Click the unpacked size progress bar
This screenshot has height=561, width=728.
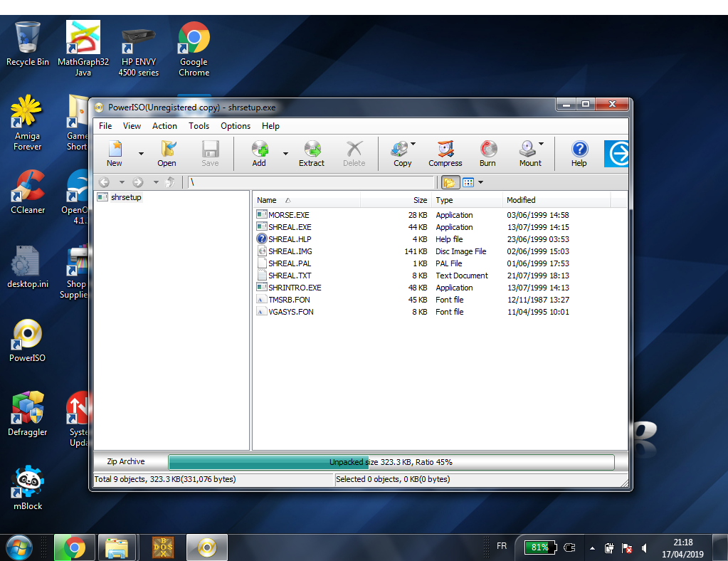pyautogui.click(x=391, y=462)
